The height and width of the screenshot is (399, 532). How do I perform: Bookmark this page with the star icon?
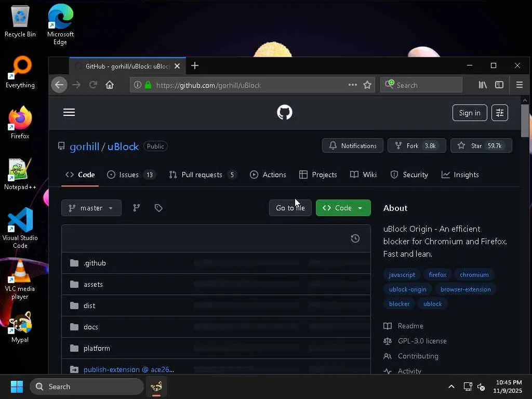367,85
